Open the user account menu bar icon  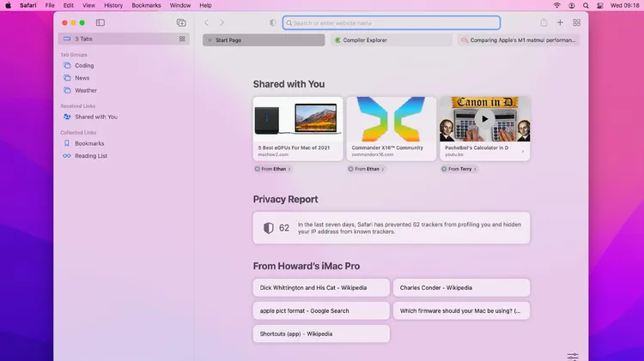[571, 5]
